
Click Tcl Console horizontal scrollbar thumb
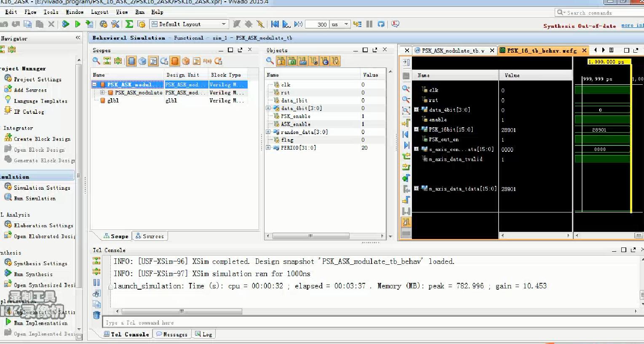click(x=182, y=312)
